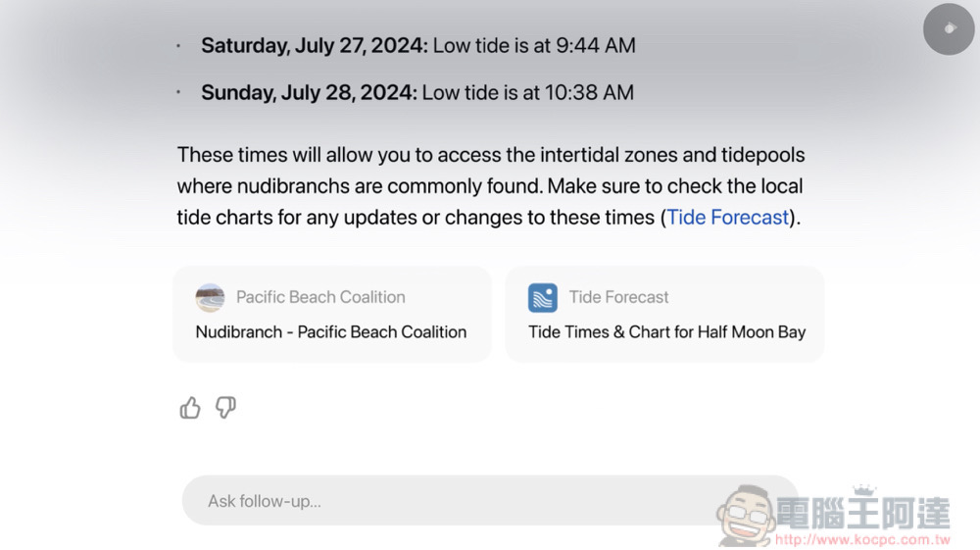Select the bold Saturday, July 27, 2024 date
The image size is (980, 550).
(x=315, y=46)
